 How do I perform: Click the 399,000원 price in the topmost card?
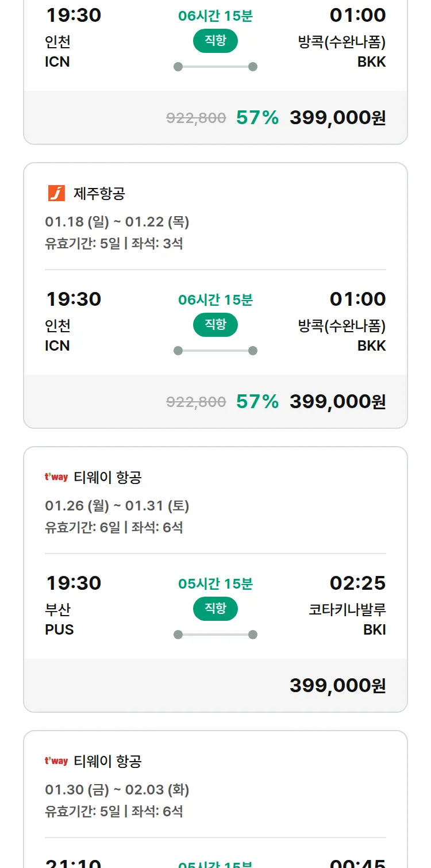(x=337, y=117)
